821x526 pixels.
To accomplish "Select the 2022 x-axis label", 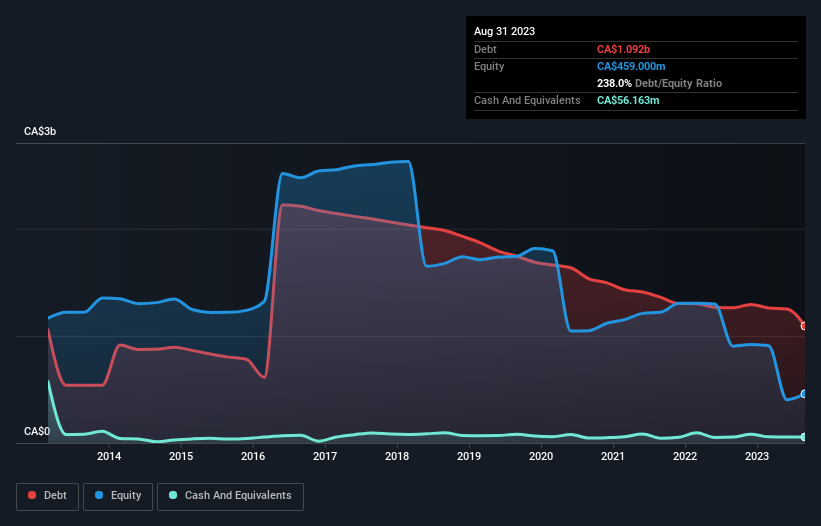I will pos(685,456).
